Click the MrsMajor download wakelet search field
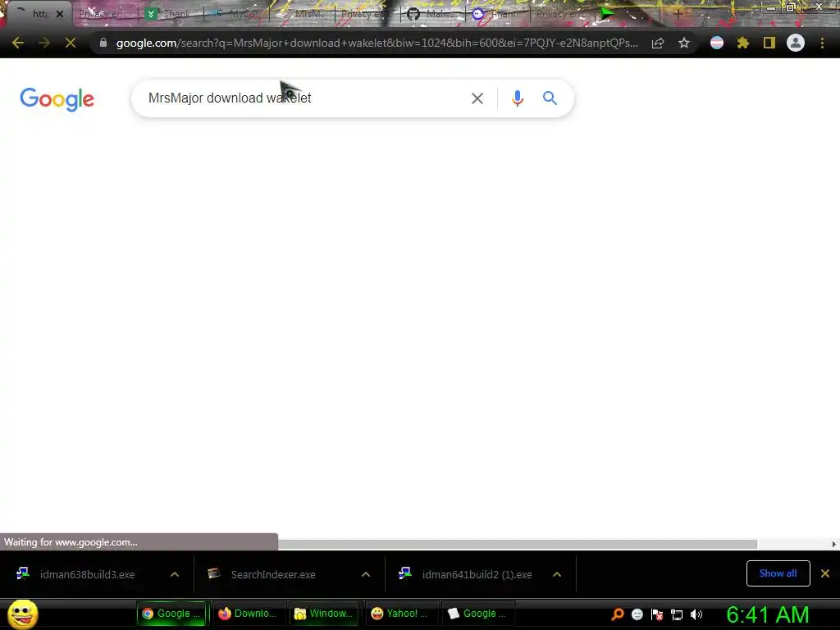840x630 pixels. (x=300, y=98)
